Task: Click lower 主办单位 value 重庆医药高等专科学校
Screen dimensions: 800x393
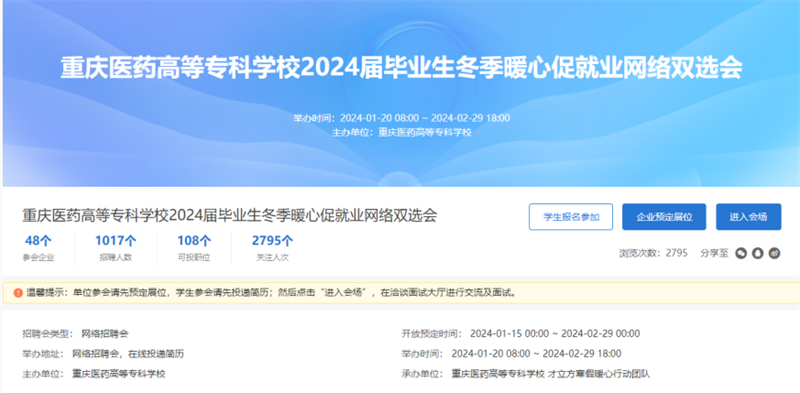Action: pyautogui.click(x=119, y=374)
